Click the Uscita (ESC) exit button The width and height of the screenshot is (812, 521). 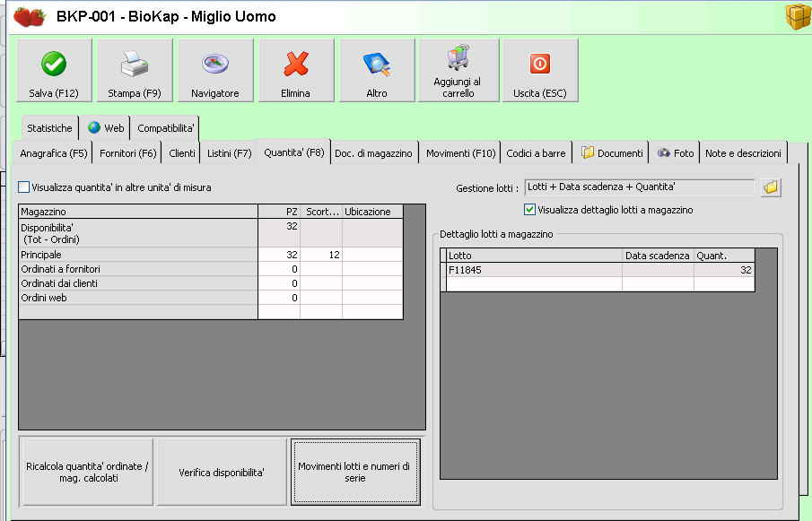[539, 71]
